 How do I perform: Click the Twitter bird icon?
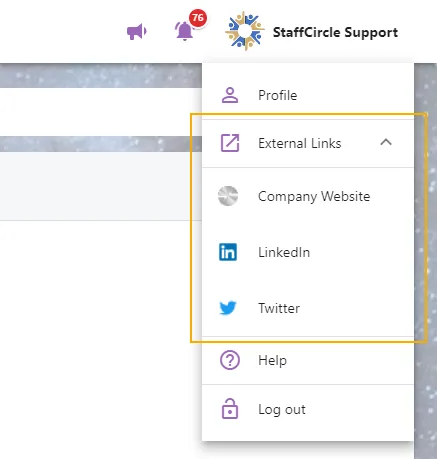[228, 308]
